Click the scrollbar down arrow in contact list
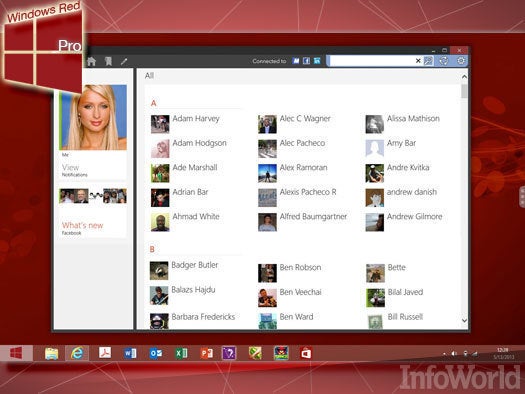The width and height of the screenshot is (525, 394). [464, 321]
